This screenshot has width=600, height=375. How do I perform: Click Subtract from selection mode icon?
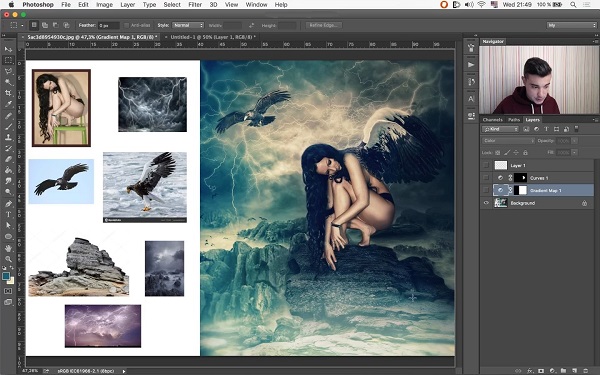tap(55, 25)
